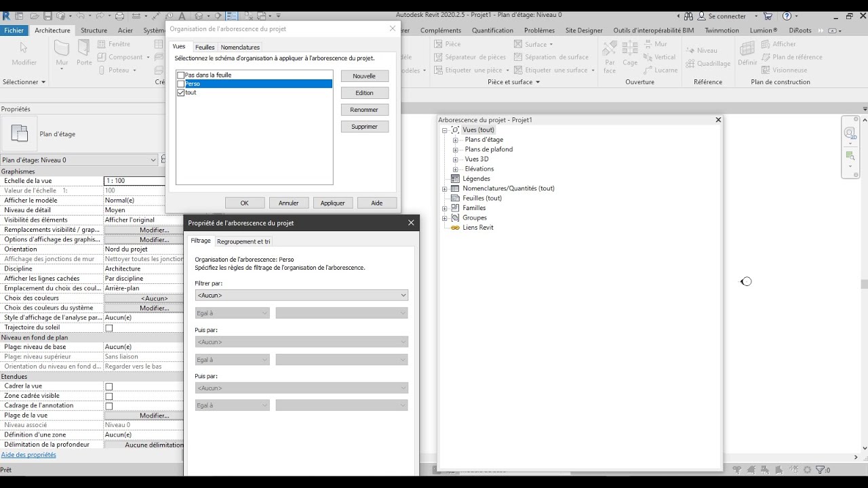The height and width of the screenshot is (488, 868).
Task: Click the Plan d'étage type thumbnail in Properties
Action: (x=19, y=134)
